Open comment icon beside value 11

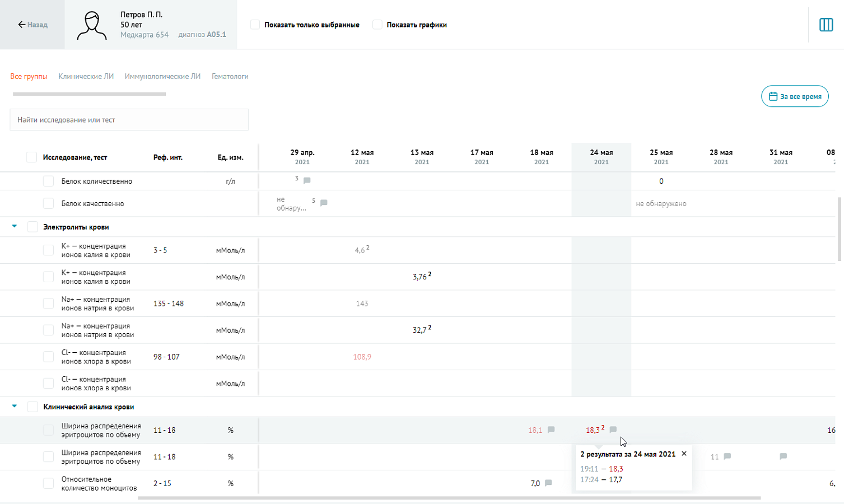[x=727, y=456]
